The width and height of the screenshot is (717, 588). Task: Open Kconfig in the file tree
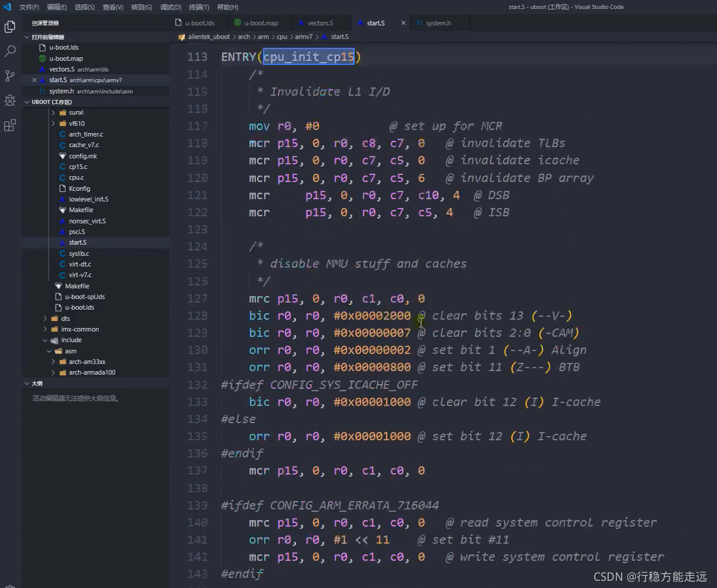click(79, 189)
